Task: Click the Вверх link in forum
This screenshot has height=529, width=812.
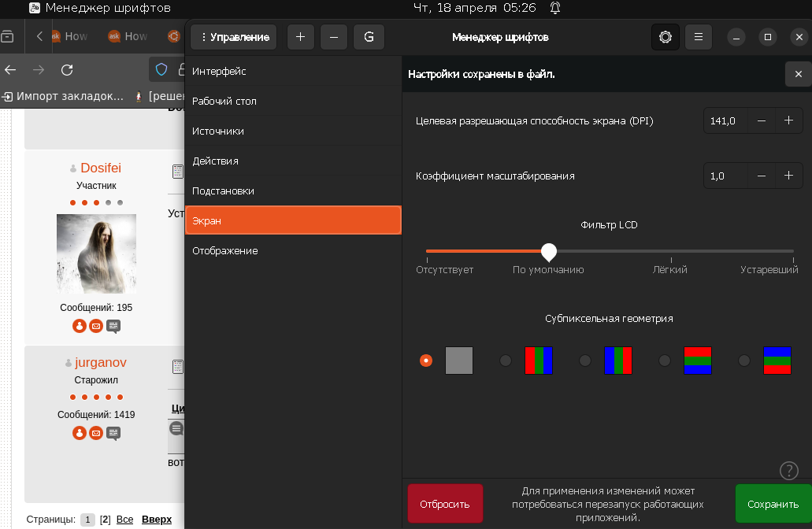Action: click(157, 520)
